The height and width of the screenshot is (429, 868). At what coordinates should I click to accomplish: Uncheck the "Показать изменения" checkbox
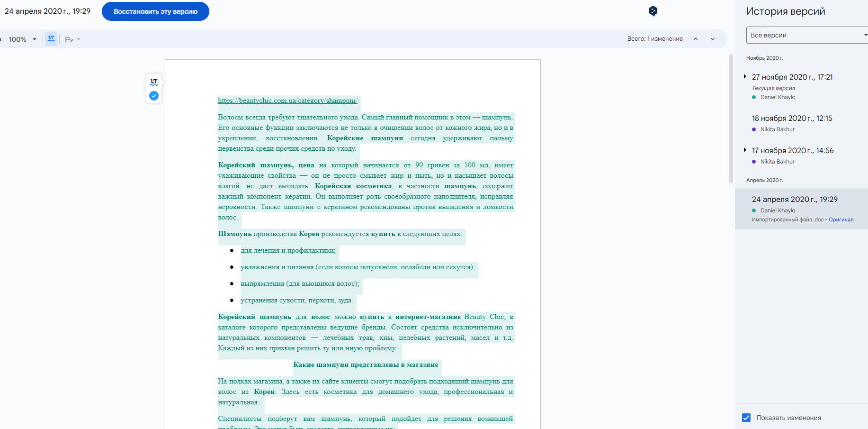pos(746,418)
